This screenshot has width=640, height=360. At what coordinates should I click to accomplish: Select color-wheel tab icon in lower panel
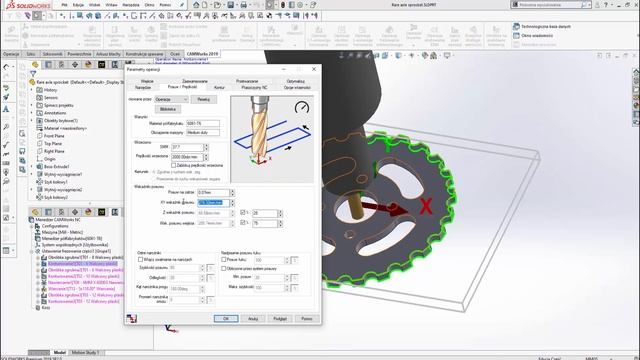88,212
